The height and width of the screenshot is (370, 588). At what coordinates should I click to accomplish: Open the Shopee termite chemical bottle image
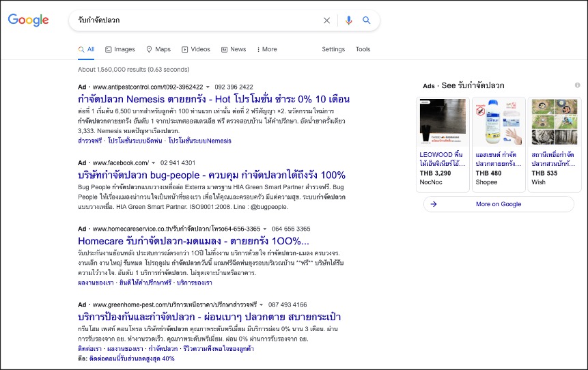coord(499,122)
